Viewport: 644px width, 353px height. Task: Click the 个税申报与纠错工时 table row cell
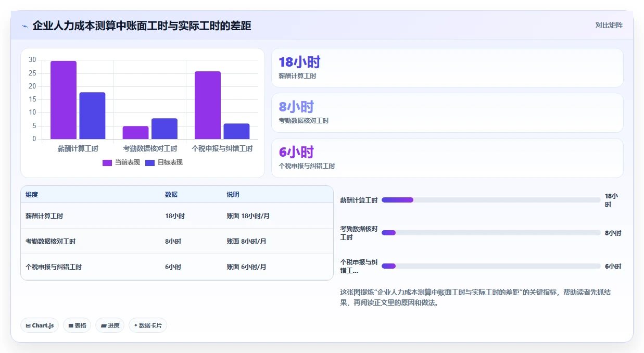pyautogui.click(x=54, y=267)
